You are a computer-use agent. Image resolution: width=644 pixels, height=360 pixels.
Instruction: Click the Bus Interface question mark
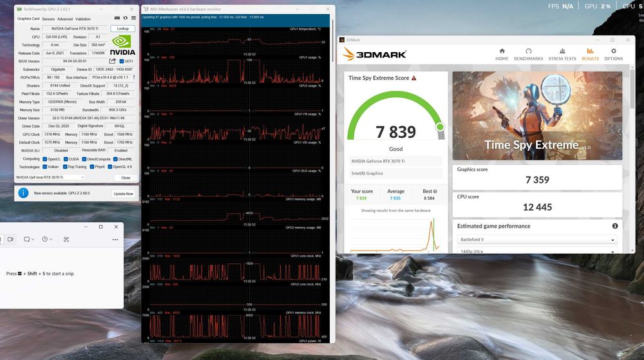133,77
